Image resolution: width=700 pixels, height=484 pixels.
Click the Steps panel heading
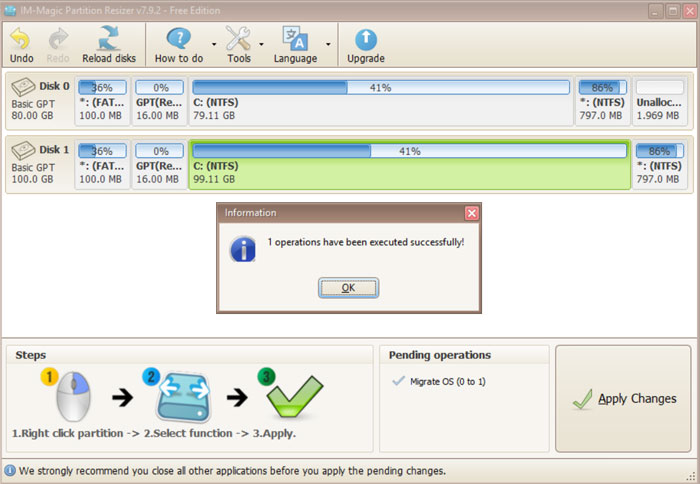pyautogui.click(x=30, y=355)
